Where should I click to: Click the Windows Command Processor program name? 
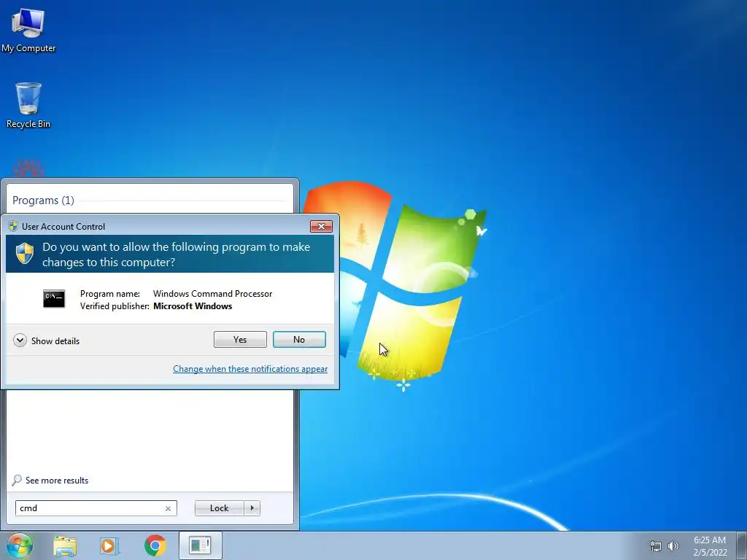click(x=212, y=294)
